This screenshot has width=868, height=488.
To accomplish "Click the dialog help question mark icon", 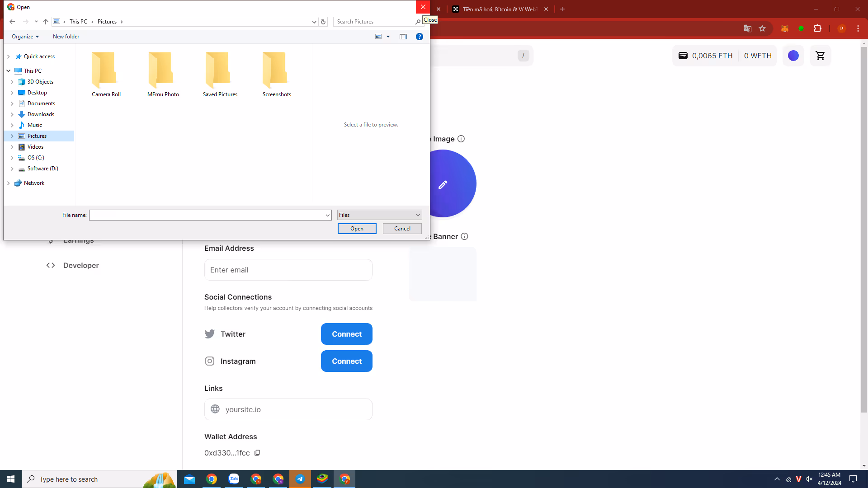I will [x=420, y=37].
